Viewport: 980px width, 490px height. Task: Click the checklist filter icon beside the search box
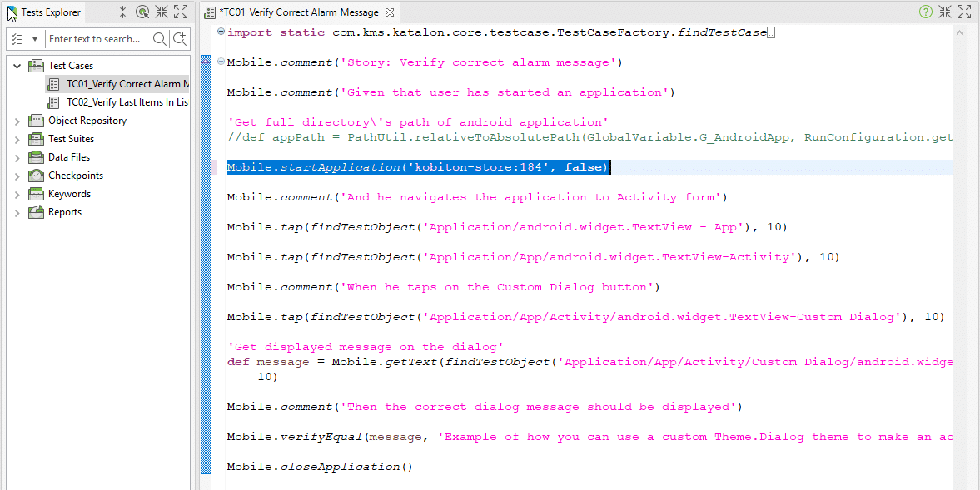click(17, 39)
